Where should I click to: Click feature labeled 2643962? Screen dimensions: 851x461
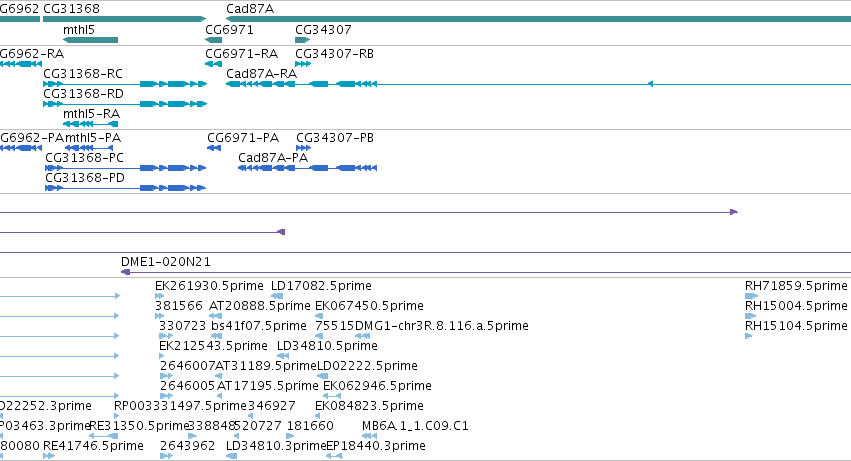pyautogui.click(x=188, y=446)
